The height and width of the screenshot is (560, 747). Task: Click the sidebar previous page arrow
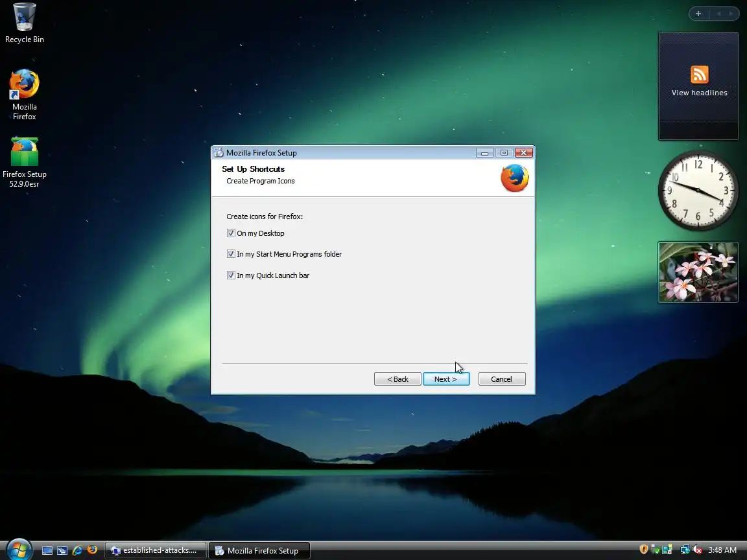point(718,14)
